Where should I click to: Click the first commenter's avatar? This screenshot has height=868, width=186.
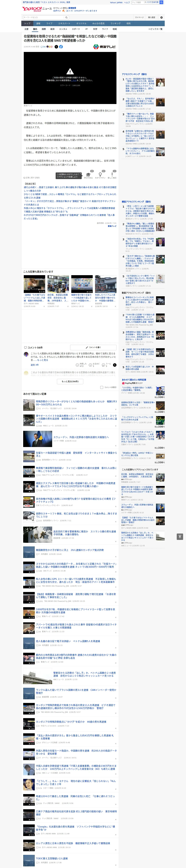pyautogui.click(x=26, y=354)
